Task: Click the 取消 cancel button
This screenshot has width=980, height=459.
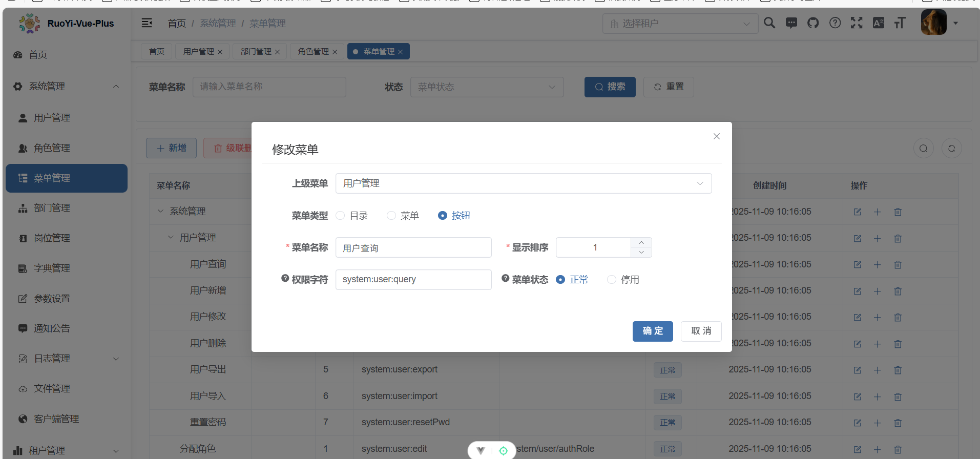Action: click(701, 331)
